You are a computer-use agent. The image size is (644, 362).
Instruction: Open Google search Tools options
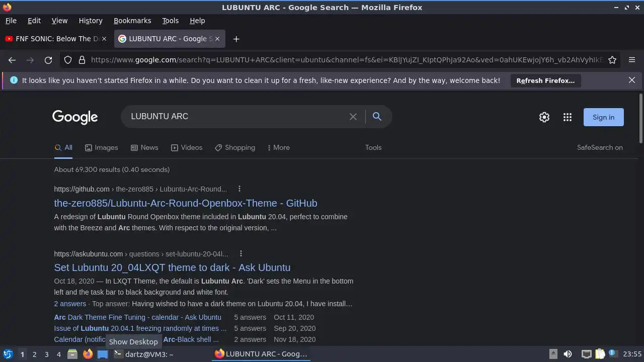click(x=373, y=147)
